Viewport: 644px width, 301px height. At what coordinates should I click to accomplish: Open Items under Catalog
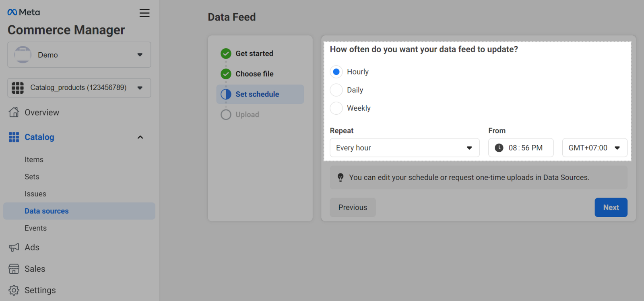[x=34, y=160]
